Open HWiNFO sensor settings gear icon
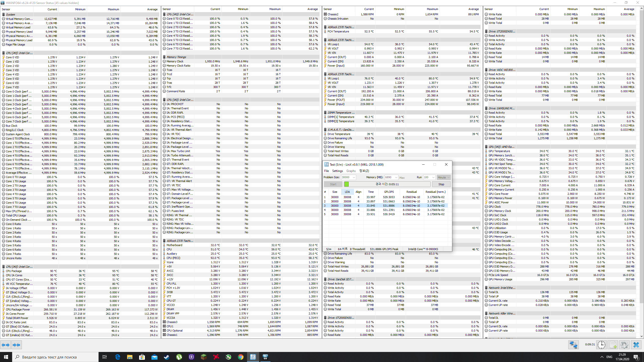 (624, 345)
